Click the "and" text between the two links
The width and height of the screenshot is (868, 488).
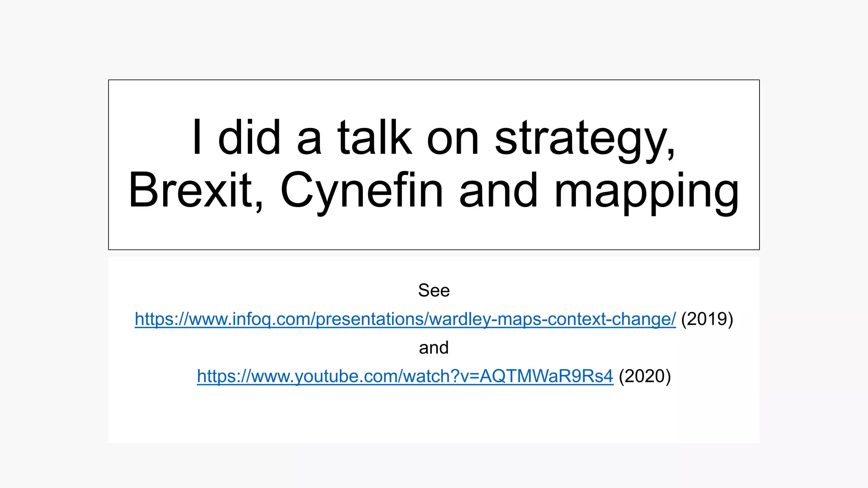coord(434,348)
